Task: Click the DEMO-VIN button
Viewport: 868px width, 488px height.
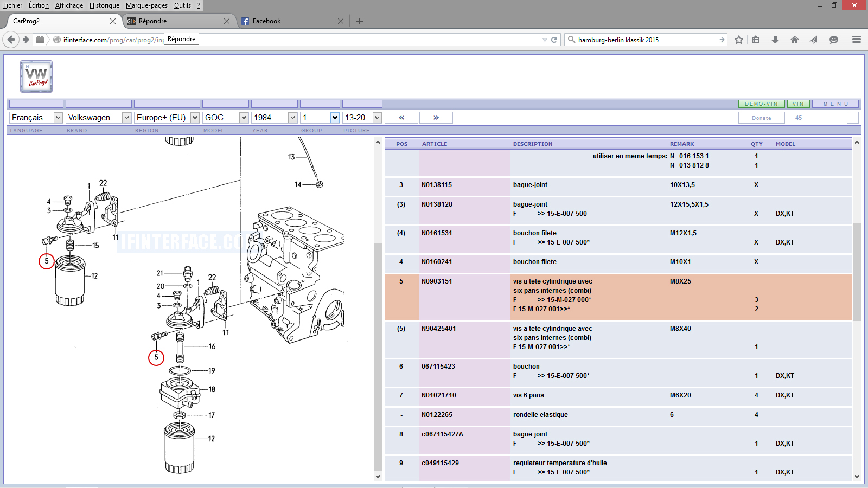Action: [761, 104]
